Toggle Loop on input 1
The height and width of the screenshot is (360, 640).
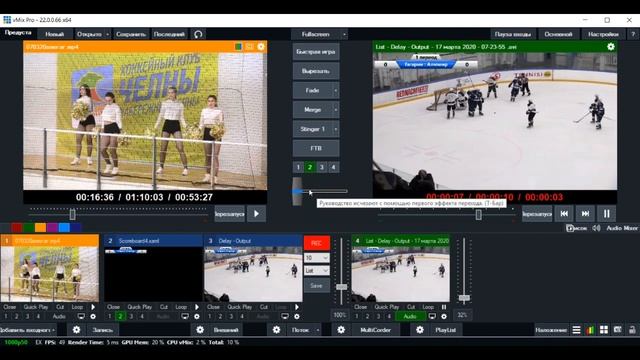[77, 307]
